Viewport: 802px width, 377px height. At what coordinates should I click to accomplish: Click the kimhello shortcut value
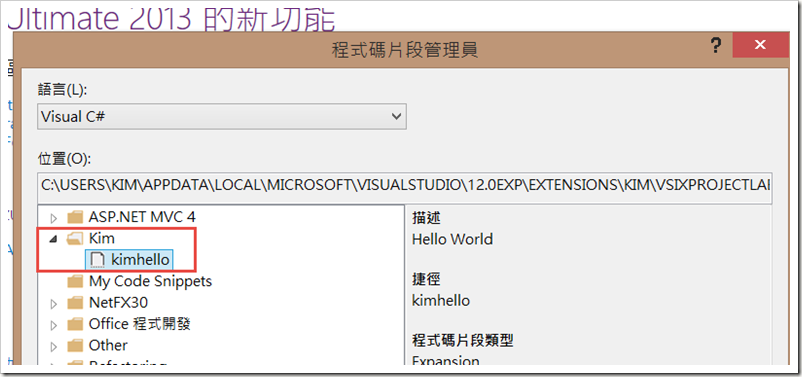click(x=441, y=300)
